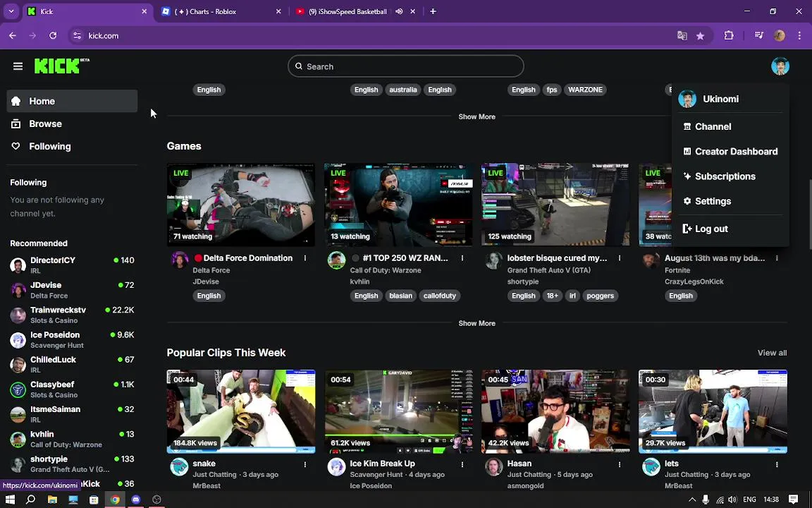The height and width of the screenshot is (508, 812).
Task: Focus the Search input field
Action: [x=405, y=66]
